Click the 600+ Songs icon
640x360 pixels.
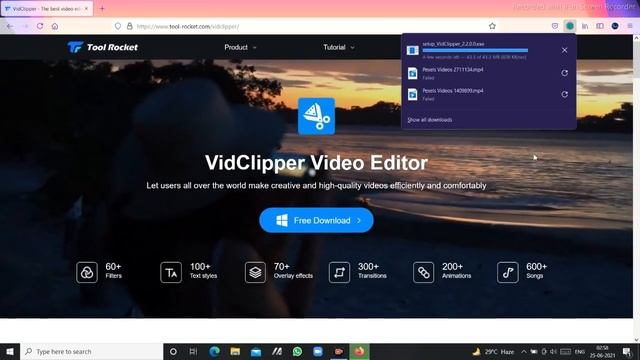point(508,272)
